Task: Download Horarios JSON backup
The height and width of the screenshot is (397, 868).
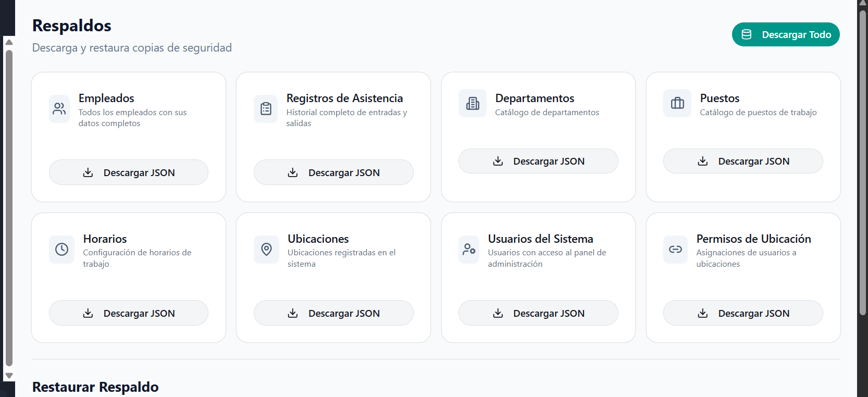Action: 129,313
